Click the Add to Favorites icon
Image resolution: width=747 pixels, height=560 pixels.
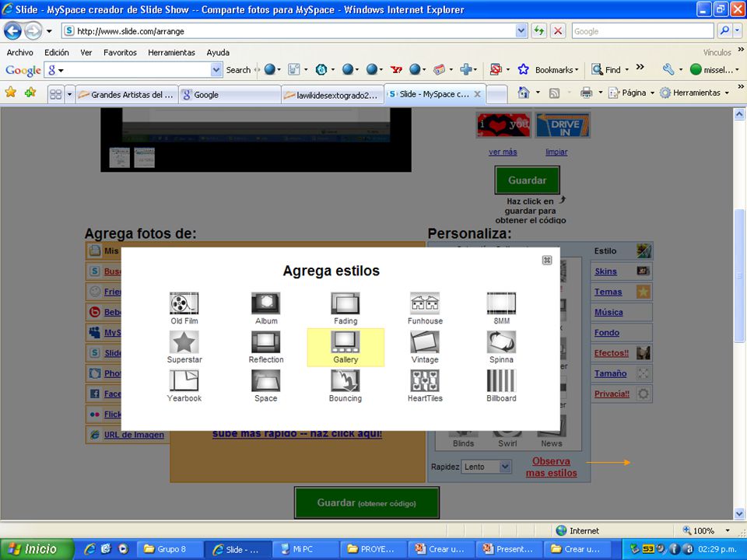tap(30, 93)
